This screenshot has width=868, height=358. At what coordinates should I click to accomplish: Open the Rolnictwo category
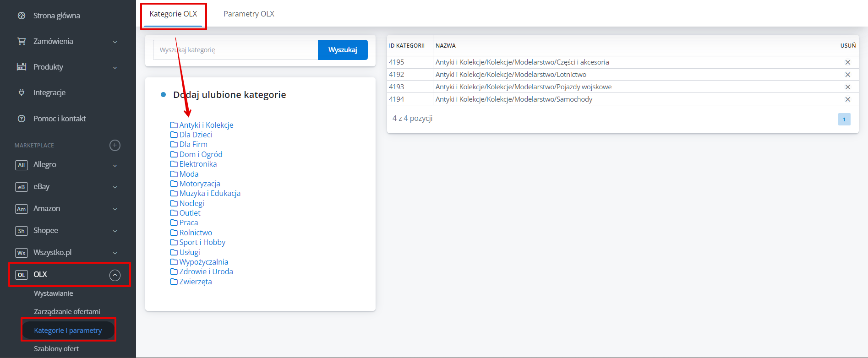(x=196, y=233)
